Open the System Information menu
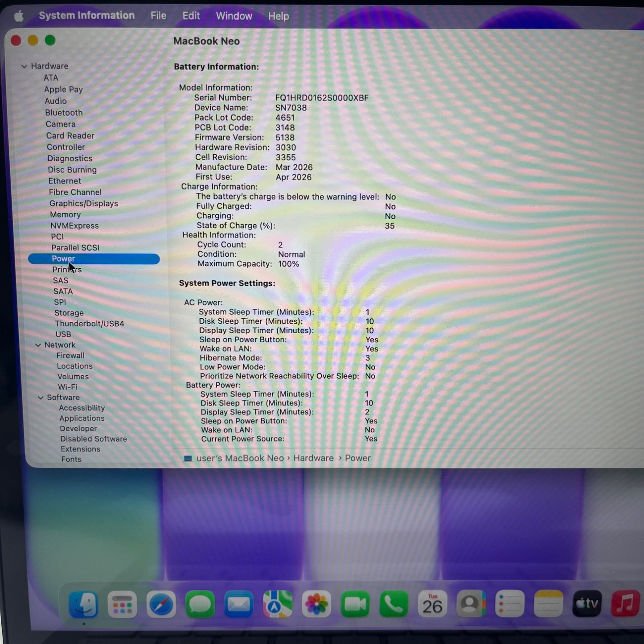The width and height of the screenshot is (644, 644). point(86,16)
